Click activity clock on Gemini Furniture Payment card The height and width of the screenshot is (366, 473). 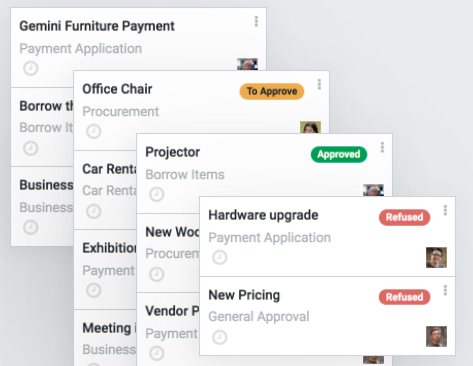point(31,68)
